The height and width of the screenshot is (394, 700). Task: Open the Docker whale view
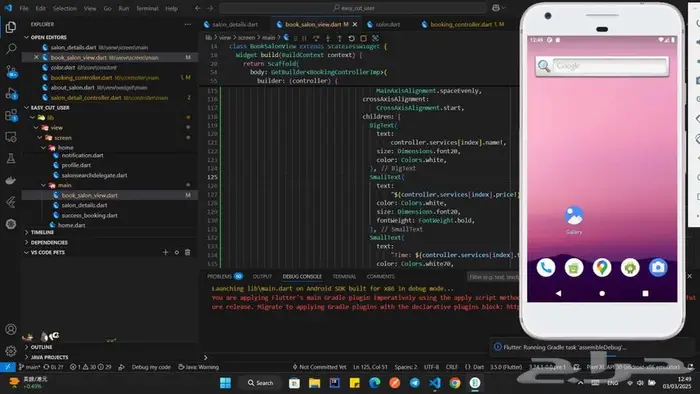click(11, 180)
